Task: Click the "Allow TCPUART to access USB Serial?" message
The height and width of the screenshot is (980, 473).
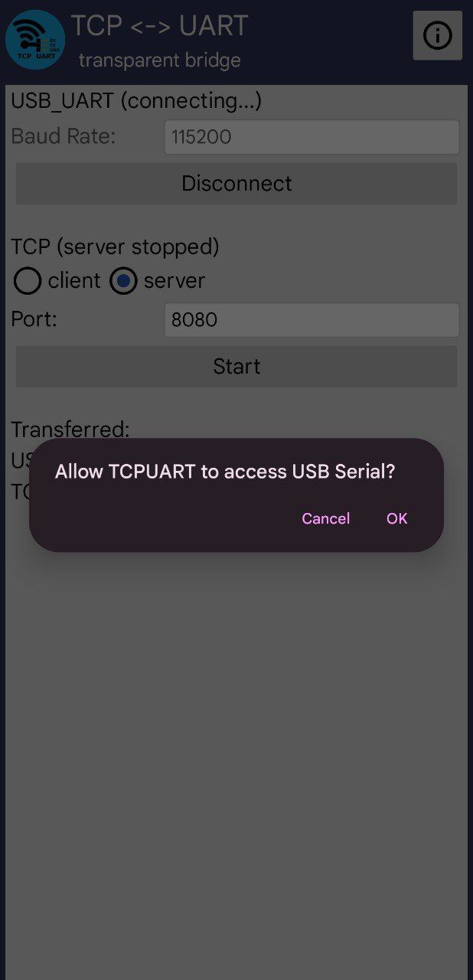Action: coord(225,472)
